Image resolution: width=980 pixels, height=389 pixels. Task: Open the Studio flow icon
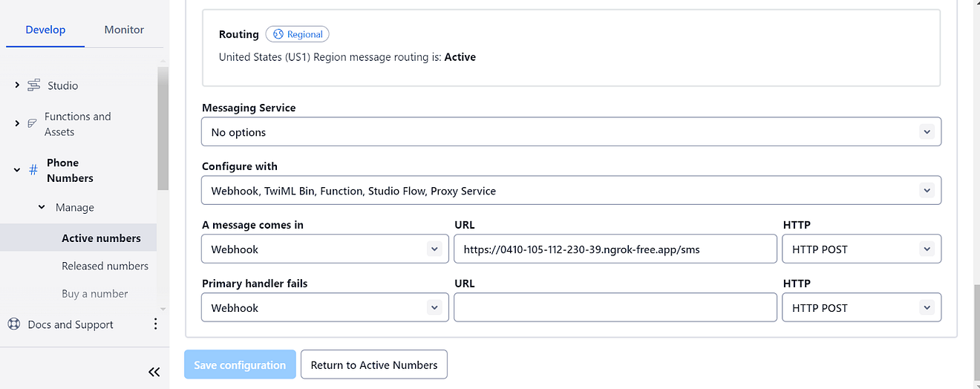(x=33, y=85)
